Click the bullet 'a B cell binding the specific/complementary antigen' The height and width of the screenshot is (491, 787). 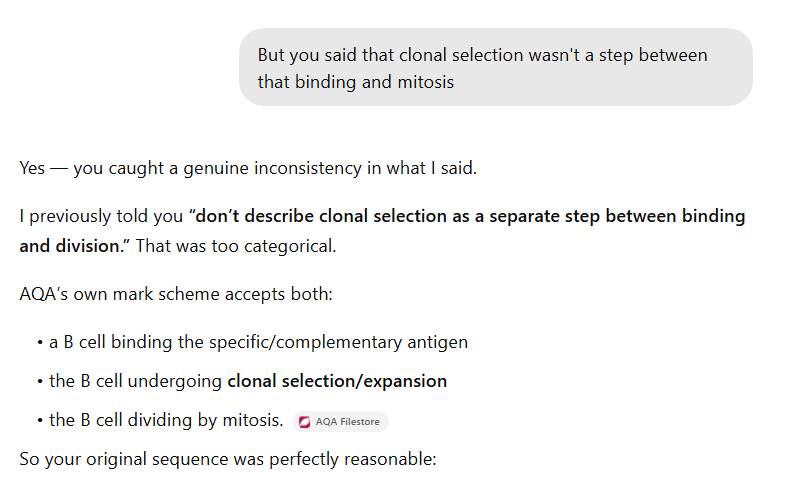(x=258, y=342)
